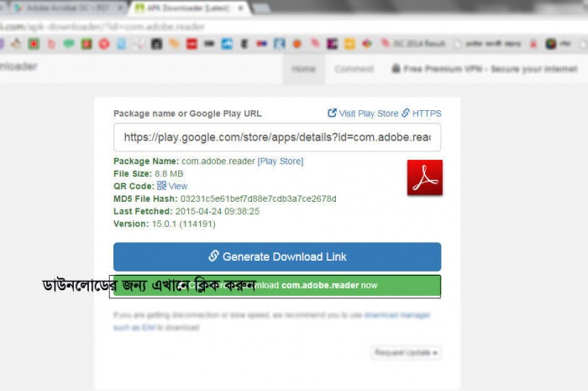This screenshot has width=588, height=391.
Task: Click the APK Downloader tab favicon
Action: click(x=139, y=8)
